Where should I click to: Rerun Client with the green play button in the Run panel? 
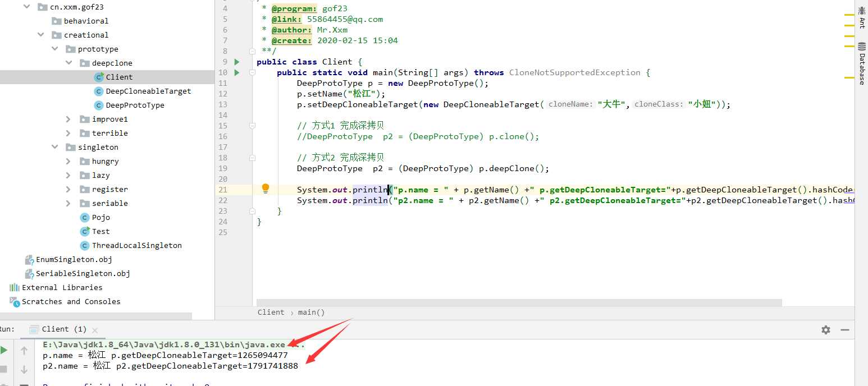click(x=4, y=351)
